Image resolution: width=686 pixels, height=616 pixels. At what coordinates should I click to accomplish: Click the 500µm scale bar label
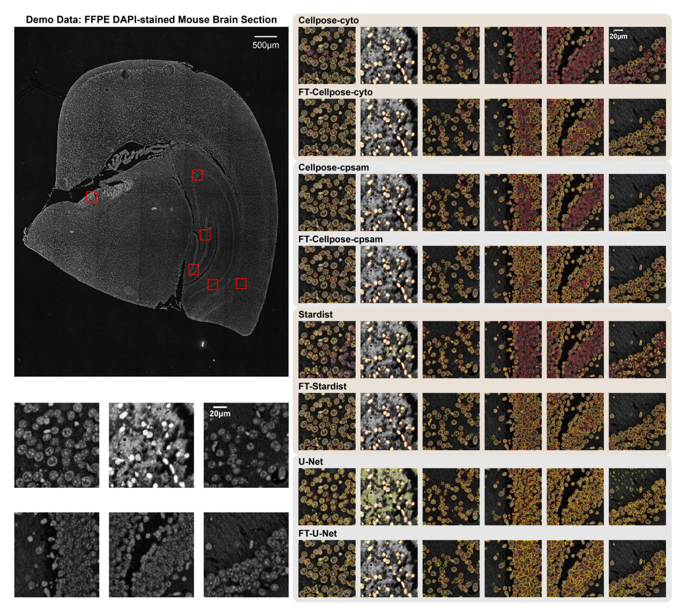265,45
